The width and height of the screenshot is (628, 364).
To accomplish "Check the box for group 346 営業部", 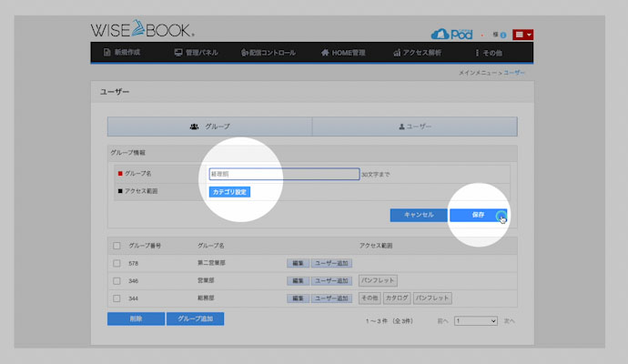I will [116, 280].
